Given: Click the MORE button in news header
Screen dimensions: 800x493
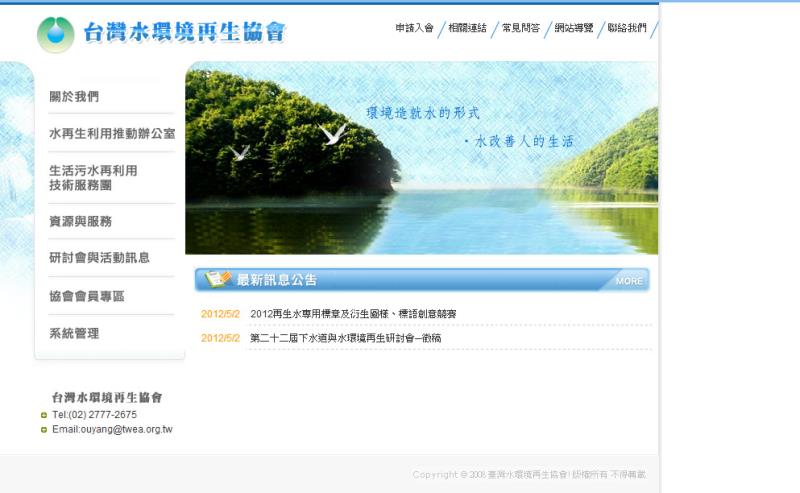Looking at the screenshot, I should click(x=629, y=281).
